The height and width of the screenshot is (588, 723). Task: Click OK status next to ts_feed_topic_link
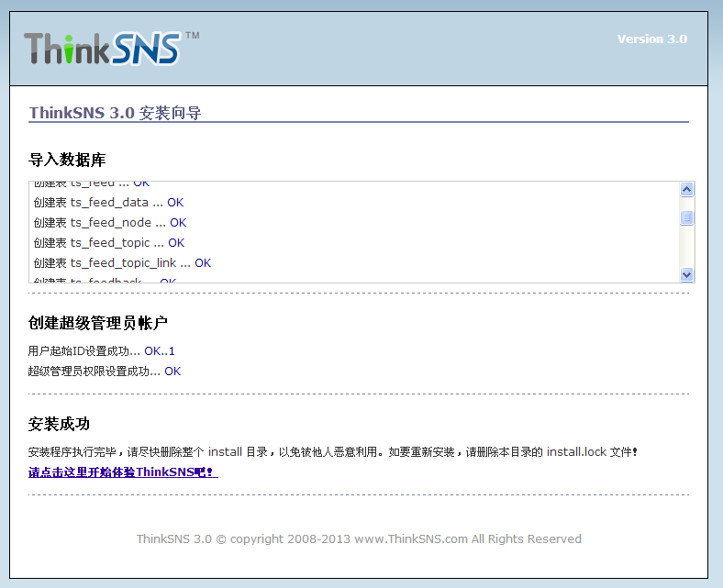click(203, 263)
